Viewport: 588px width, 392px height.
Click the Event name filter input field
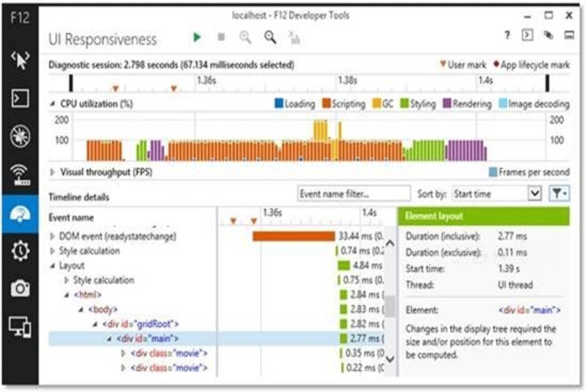[x=354, y=193]
